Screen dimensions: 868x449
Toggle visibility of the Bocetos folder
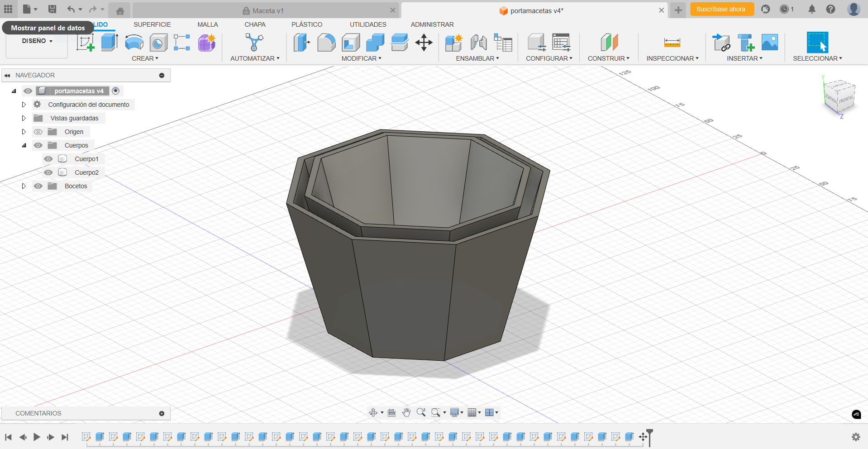coord(38,186)
